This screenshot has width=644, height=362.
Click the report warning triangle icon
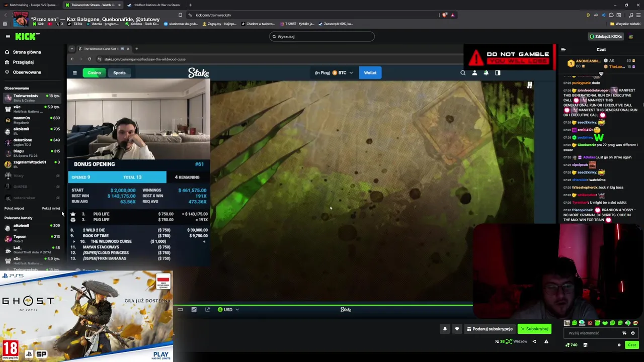point(546,341)
